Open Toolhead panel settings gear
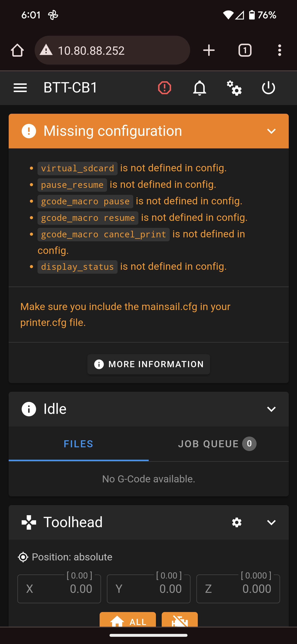Viewport: 297px width, 644px height. coord(237,522)
